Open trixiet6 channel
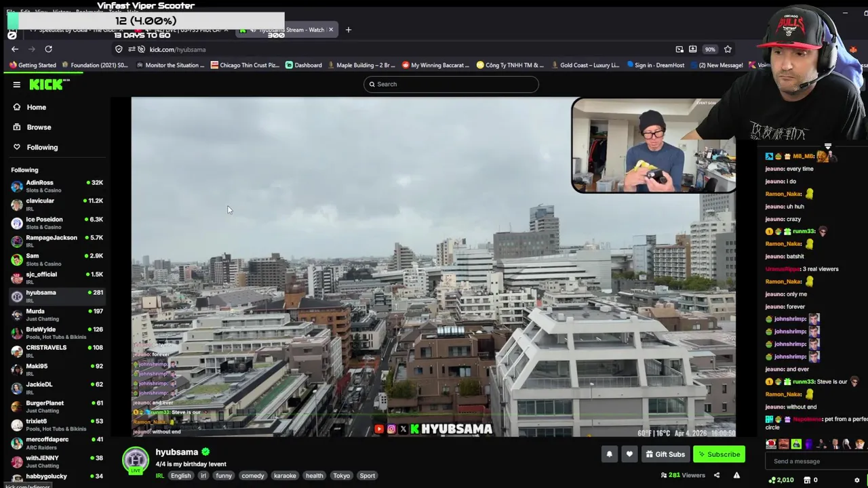This screenshot has height=488, width=868. pyautogui.click(x=57, y=424)
